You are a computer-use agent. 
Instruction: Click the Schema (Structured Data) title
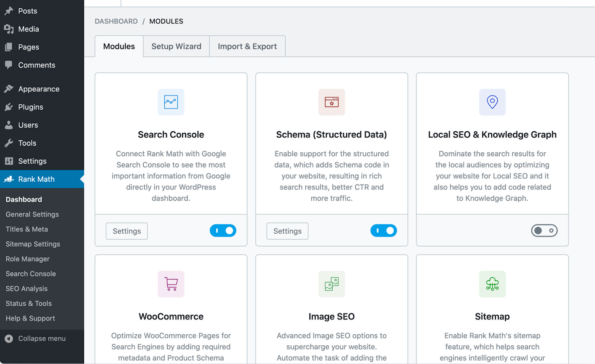coord(332,134)
